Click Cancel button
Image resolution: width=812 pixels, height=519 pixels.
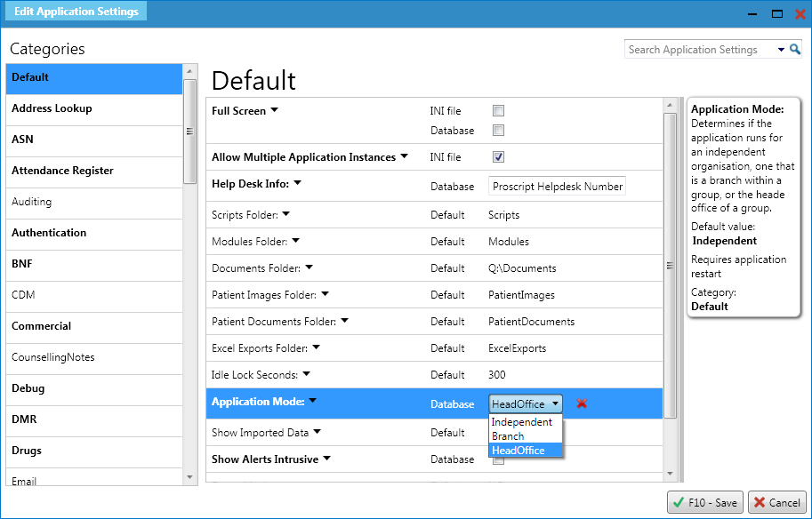click(776, 502)
